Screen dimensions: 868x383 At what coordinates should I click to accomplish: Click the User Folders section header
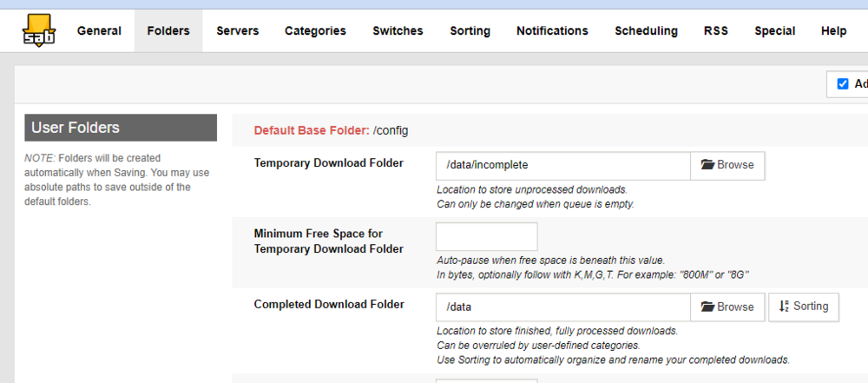pyautogui.click(x=121, y=128)
